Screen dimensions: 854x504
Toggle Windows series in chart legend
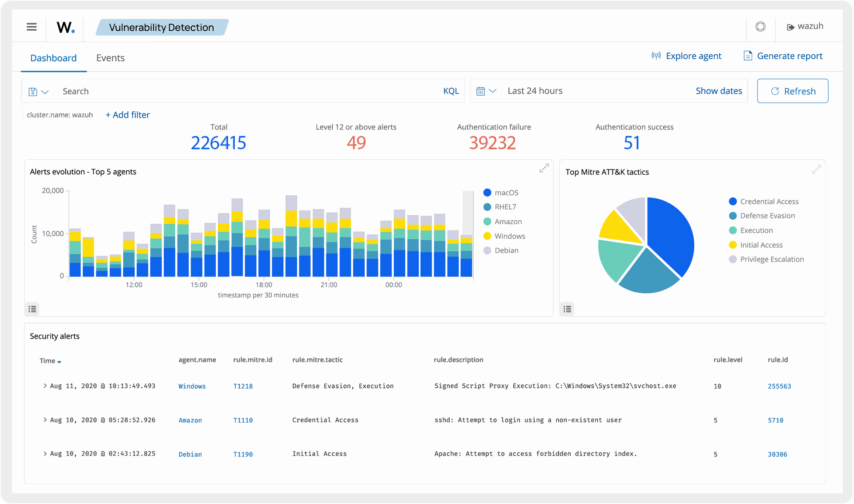509,236
